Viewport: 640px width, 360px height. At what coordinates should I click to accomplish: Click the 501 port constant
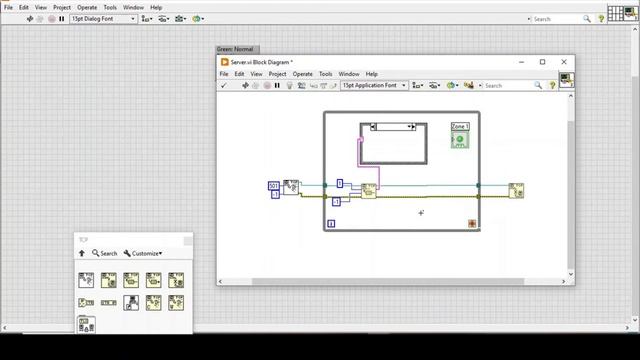point(273,186)
